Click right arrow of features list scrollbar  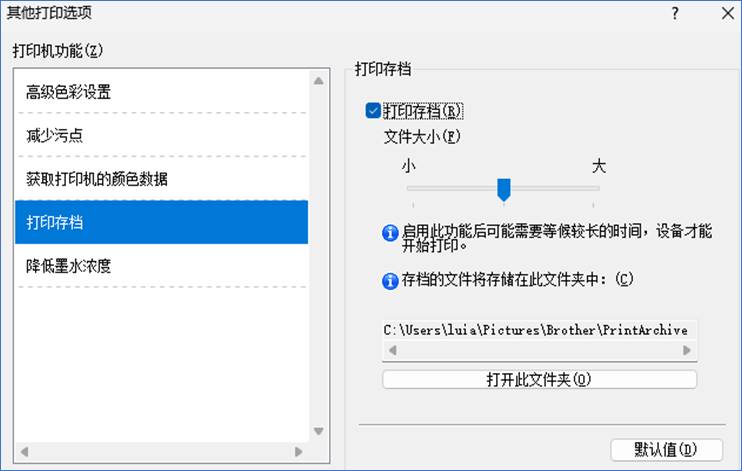click(x=299, y=452)
